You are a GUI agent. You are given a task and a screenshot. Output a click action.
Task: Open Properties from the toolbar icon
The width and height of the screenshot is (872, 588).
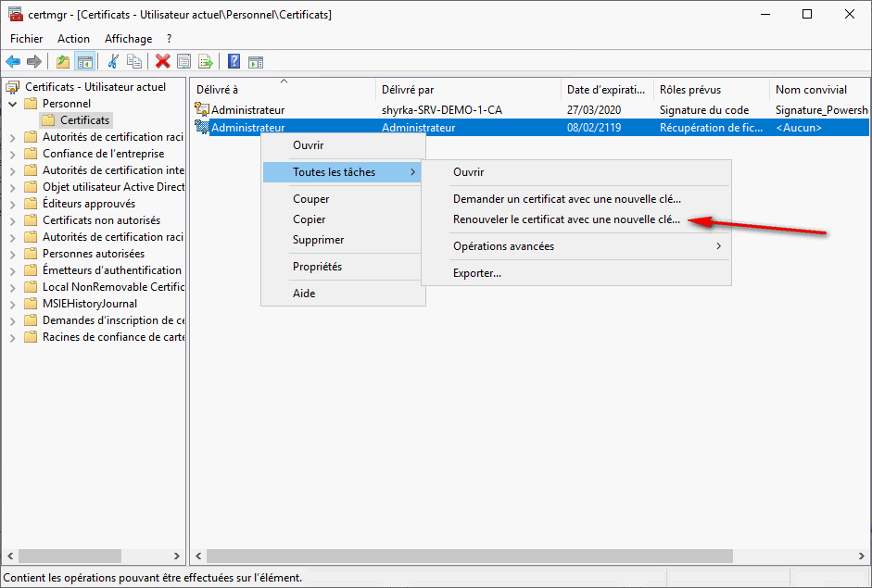pyautogui.click(x=184, y=62)
